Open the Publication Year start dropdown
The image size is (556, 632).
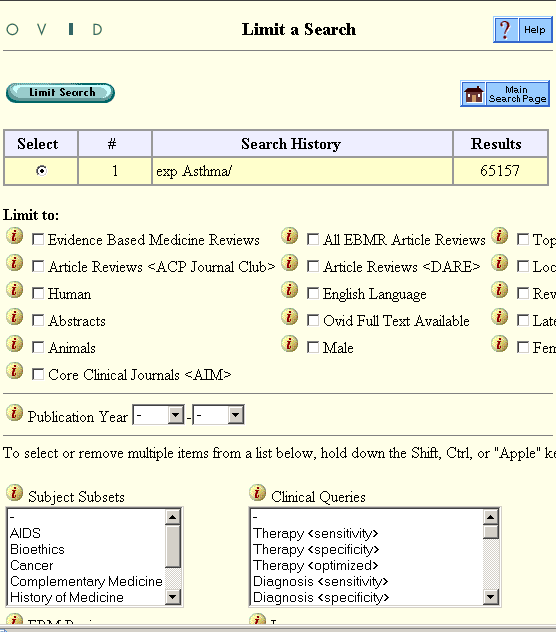click(x=158, y=415)
